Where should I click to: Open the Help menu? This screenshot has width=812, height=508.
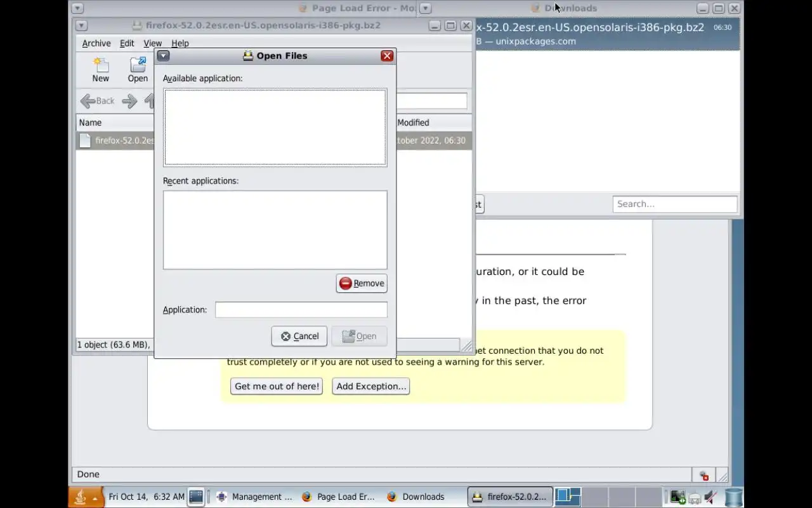click(x=180, y=43)
